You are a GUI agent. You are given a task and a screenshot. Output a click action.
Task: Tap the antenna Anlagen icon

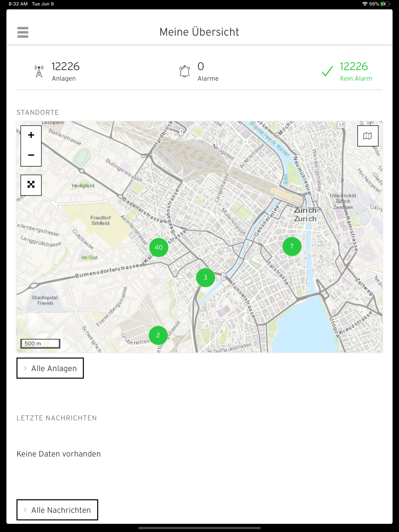39,71
